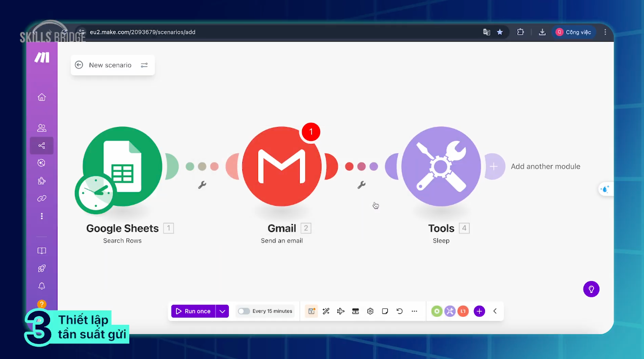Click the explain flow airplane icon
The height and width of the screenshot is (359, 644).
341,311
